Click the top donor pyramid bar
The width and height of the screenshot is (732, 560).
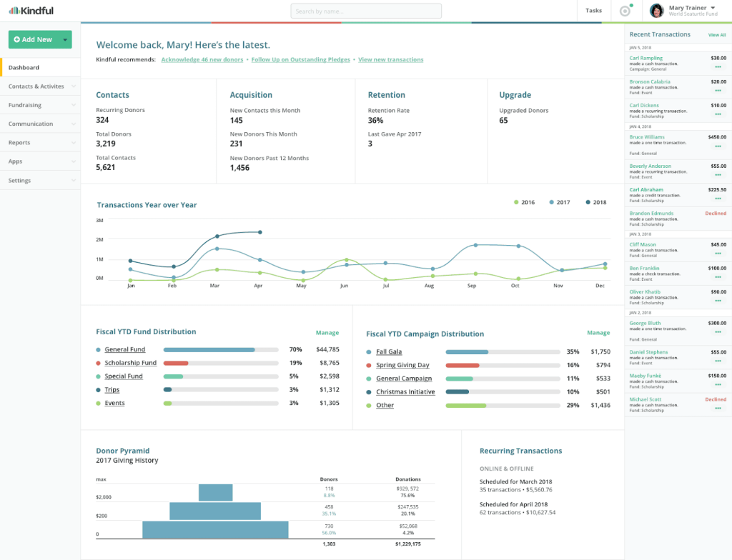216,492
